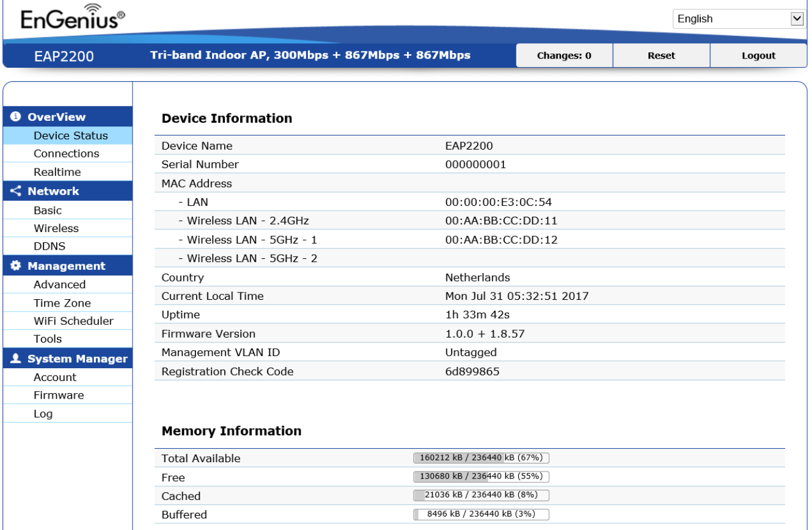This screenshot has height=530, width=812.
Task: Open the Log page
Action: [x=67, y=413]
